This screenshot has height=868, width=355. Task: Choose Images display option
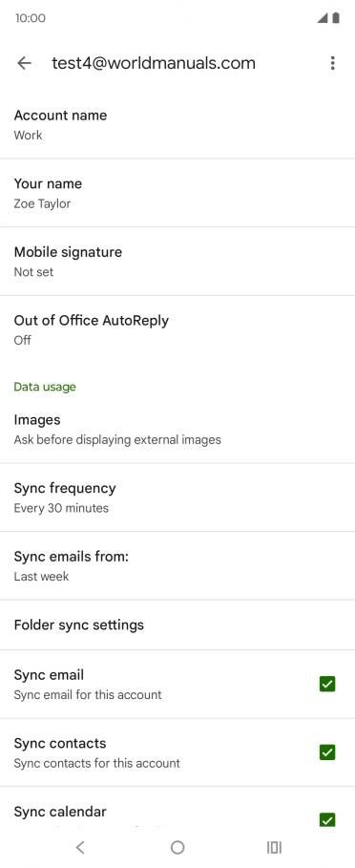(x=177, y=429)
